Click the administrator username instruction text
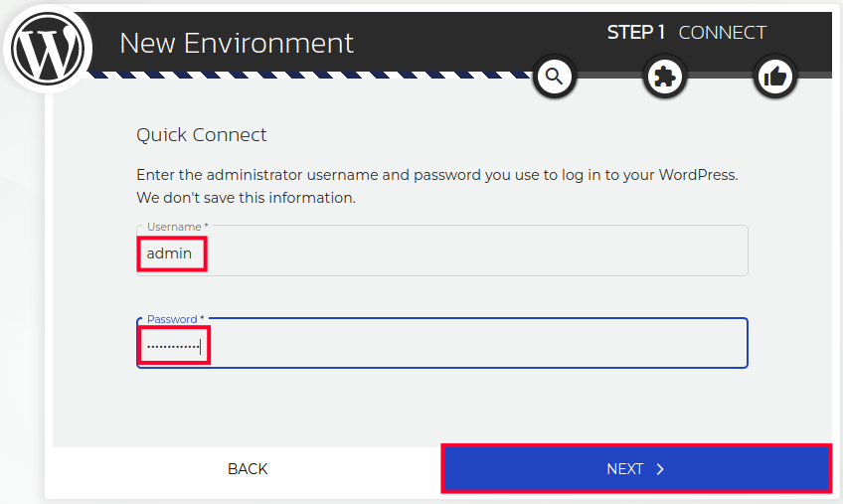 click(x=436, y=175)
